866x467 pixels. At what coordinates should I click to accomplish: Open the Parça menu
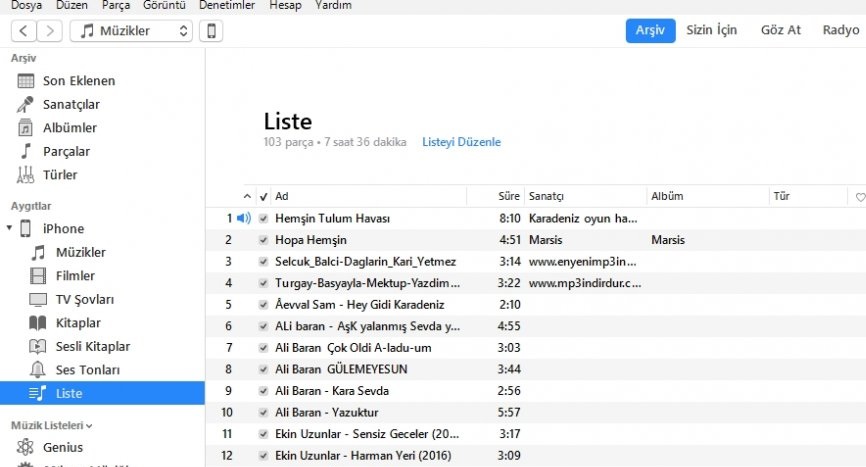click(x=116, y=6)
